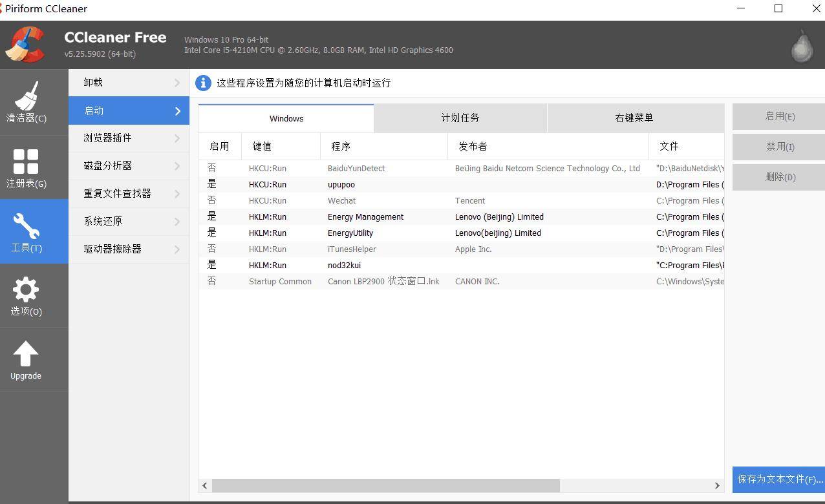Minimize the CCleaner window
825x504 pixels.
click(x=741, y=8)
